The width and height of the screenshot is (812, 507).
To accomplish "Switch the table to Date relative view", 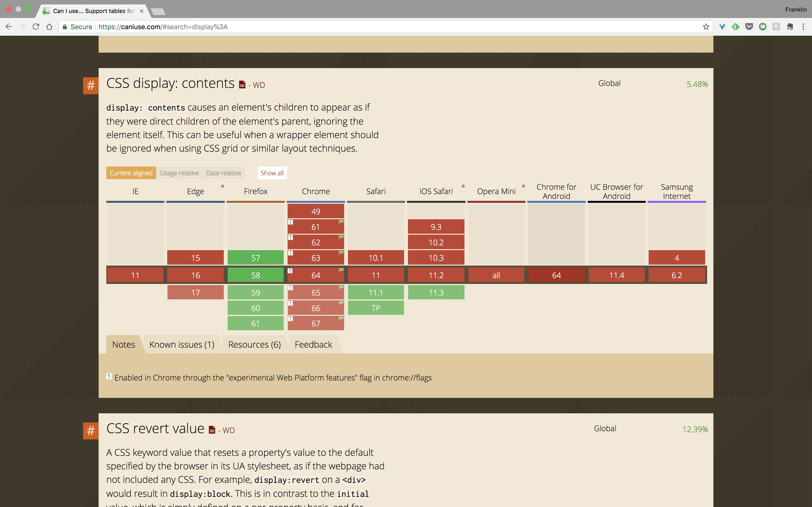I will 224,173.
